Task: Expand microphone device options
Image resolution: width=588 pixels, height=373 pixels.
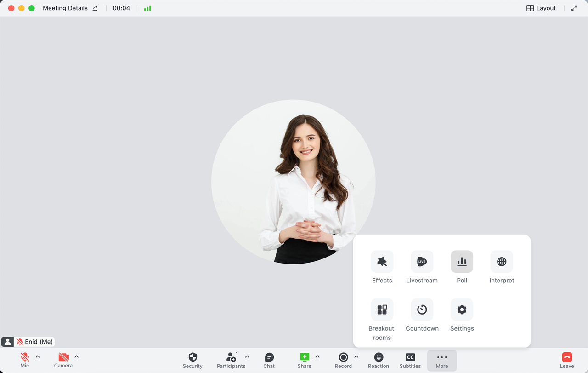Action: (38, 356)
